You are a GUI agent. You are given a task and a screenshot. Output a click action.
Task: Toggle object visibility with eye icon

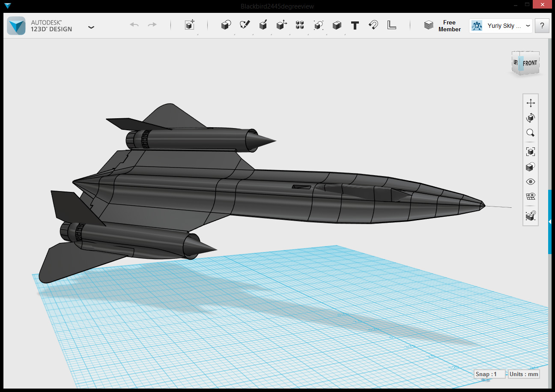click(x=531, y=182)
